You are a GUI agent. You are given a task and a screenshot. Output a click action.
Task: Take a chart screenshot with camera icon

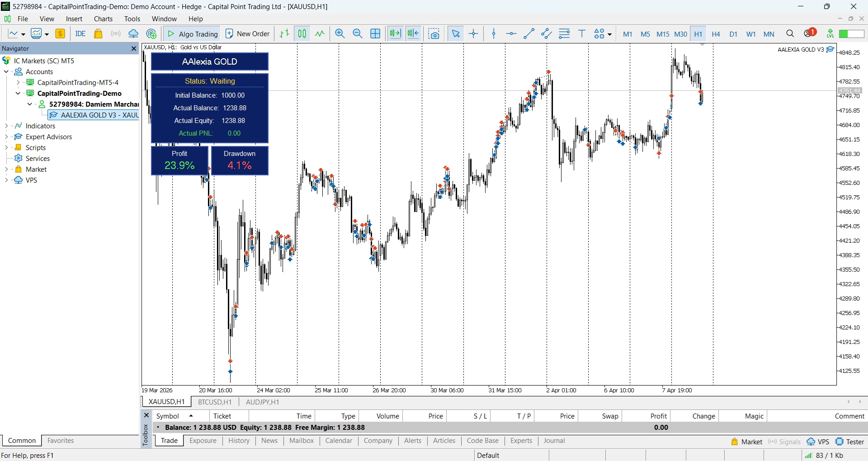pos(434,34)
